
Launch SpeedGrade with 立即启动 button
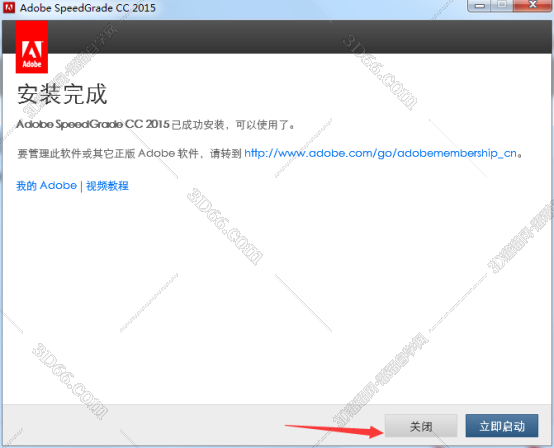(502, 426)
